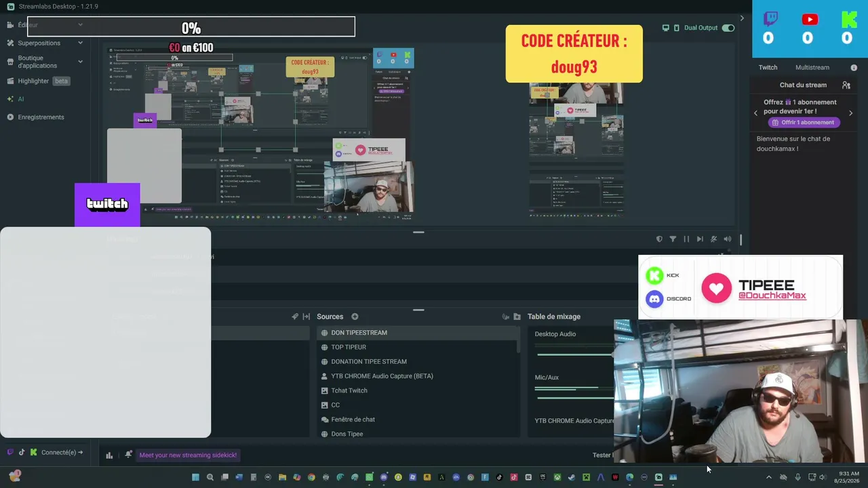The width and height of the screenshot is (868, 488).
Task: Click Offrir 1 abonnement button
Action: point(804,123)
